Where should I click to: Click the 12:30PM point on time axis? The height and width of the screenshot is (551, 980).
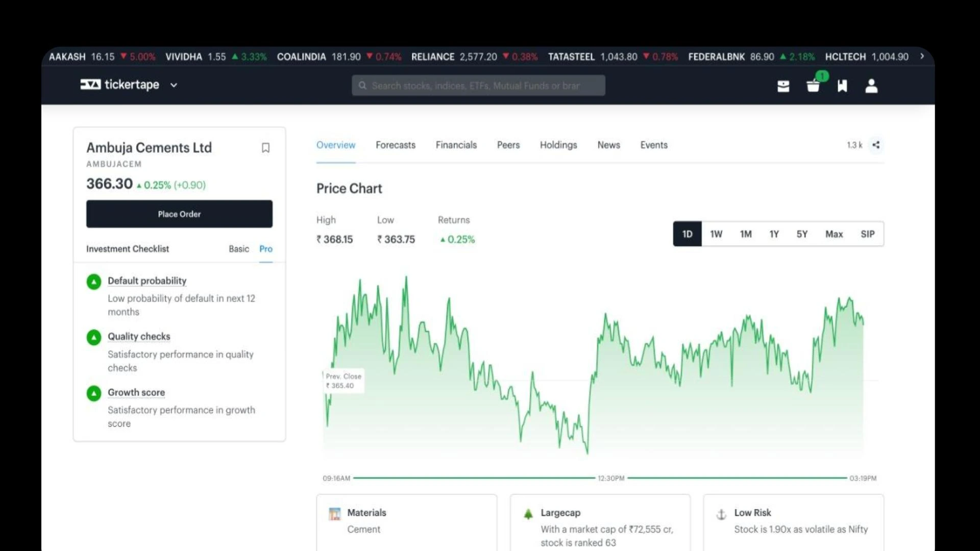click(x=611, y=478)
